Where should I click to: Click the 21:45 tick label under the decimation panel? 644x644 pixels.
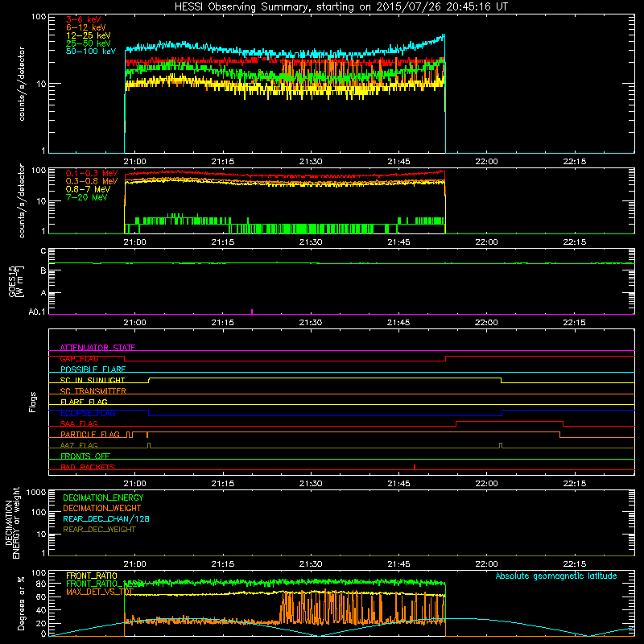[398, 564]
